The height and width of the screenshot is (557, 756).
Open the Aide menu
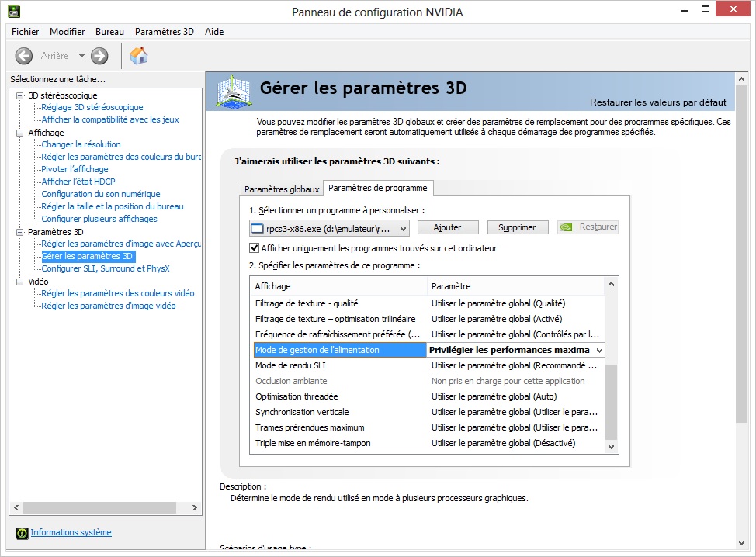(x=214, y=32)
